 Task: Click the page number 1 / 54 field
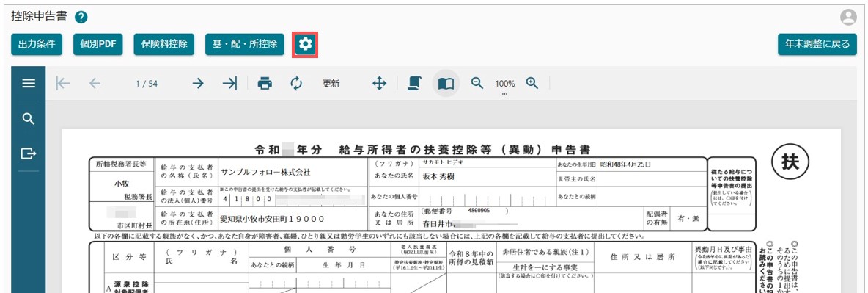click(x=147, y=84)
